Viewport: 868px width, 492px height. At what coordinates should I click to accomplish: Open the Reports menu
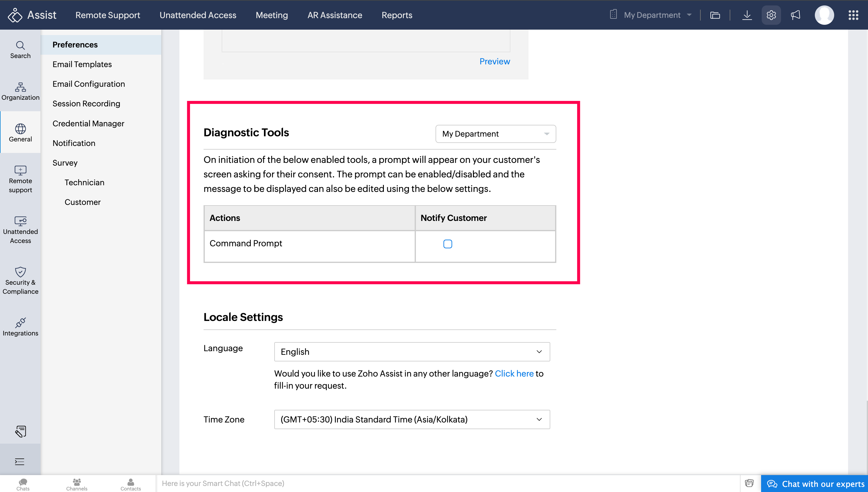(x=397, y=15)
